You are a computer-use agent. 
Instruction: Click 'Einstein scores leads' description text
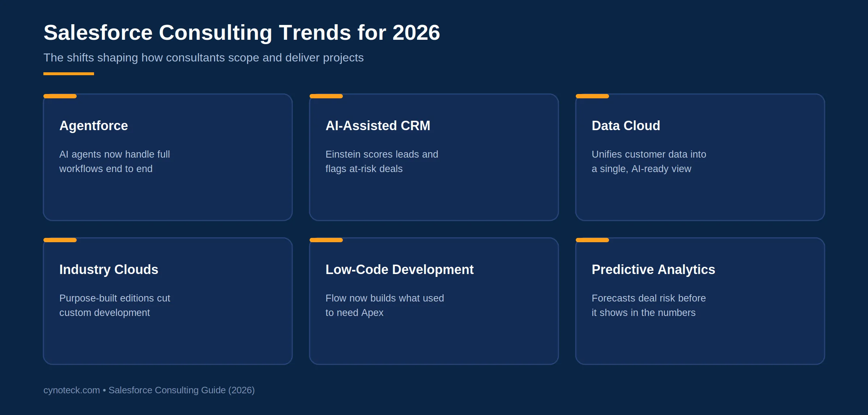(x=382, y=162)
